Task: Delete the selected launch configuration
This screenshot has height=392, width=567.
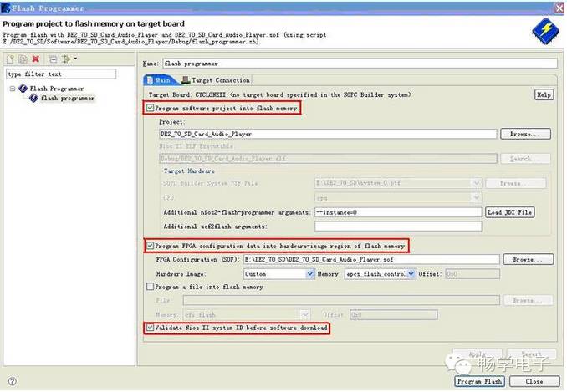Action: click(x=35, y=59)
